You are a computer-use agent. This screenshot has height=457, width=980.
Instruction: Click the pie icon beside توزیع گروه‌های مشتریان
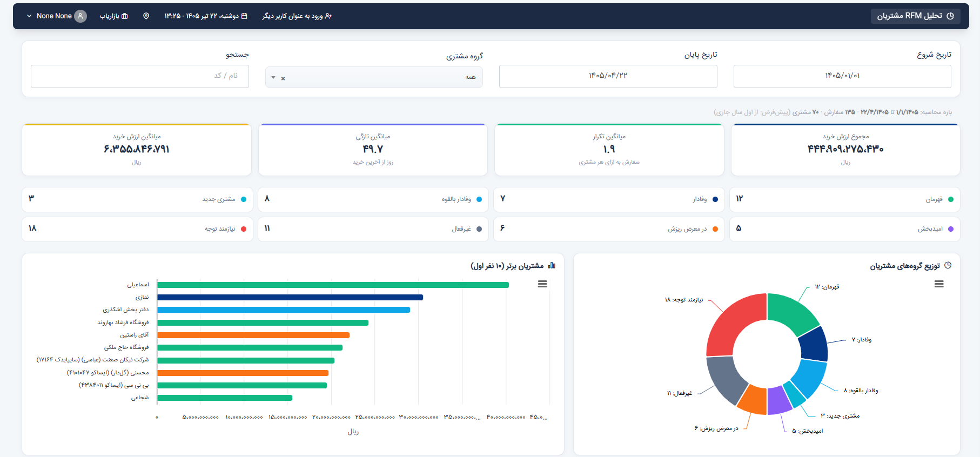click(x=948, y=265)
